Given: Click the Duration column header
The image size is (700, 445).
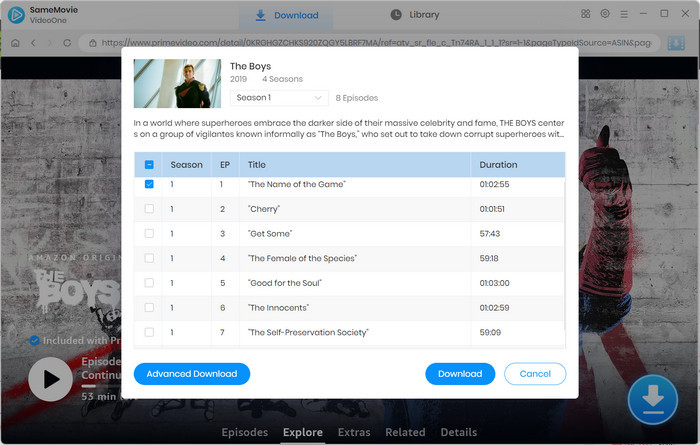Looking at the screenshot, I should [518, 165].
